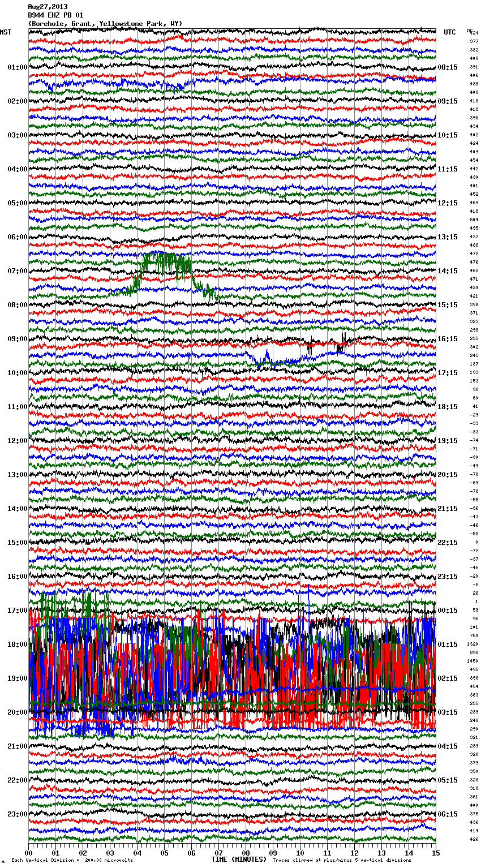
Task: Pick the 12:15 UTC time label
Action: (448, 203)
